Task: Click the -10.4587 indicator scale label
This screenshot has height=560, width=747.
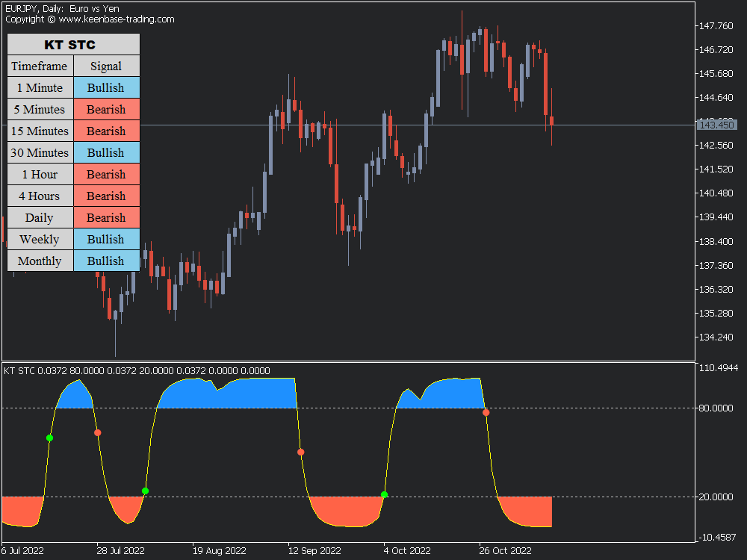Action: point(719,537)
